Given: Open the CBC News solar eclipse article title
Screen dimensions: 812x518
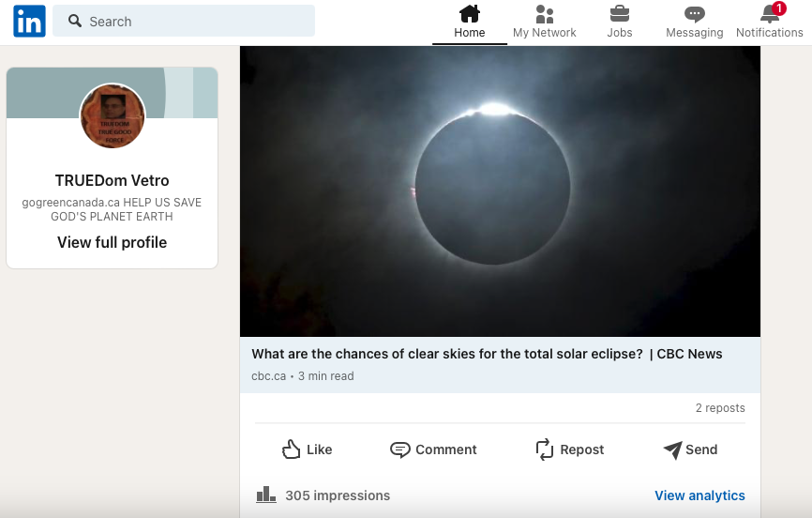Looking at the screenshot, I should coord(487,354).
